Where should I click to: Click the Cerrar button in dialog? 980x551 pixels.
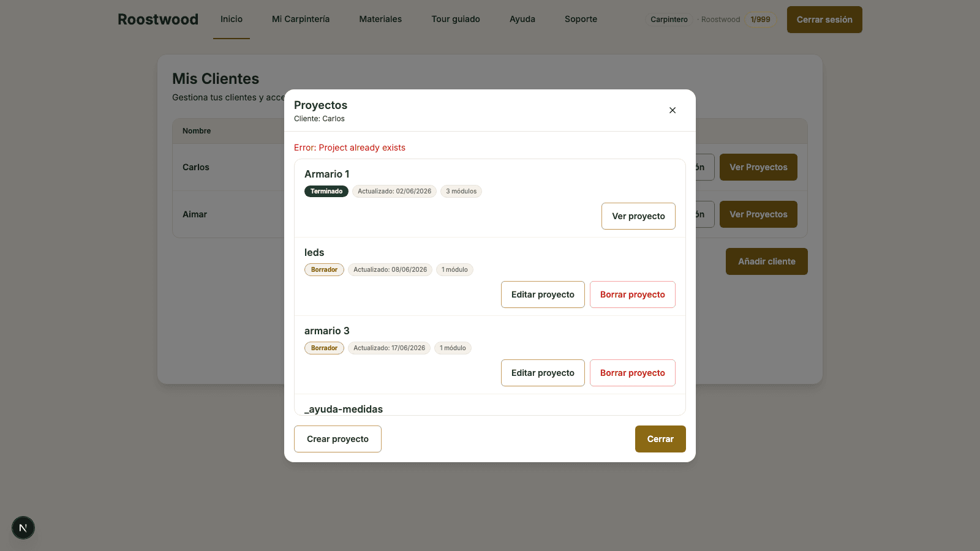[x=660, y=439]
